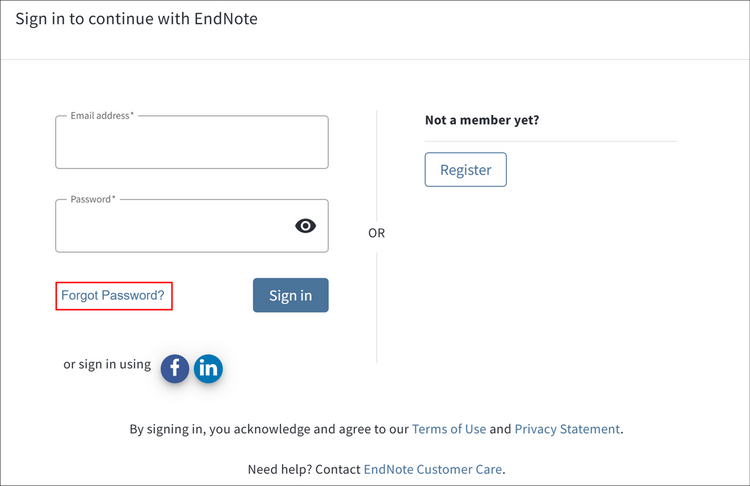Contact EndNote Customer Care via link
The width and height of the screenshot is (750, 486).
432,469
